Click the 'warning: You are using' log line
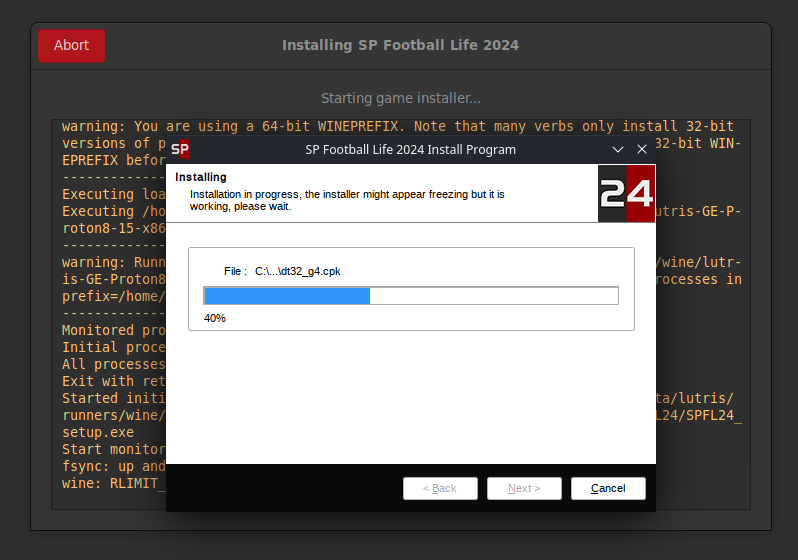The image size is (798, 560). pyautogui.click(x=397, y=126)
